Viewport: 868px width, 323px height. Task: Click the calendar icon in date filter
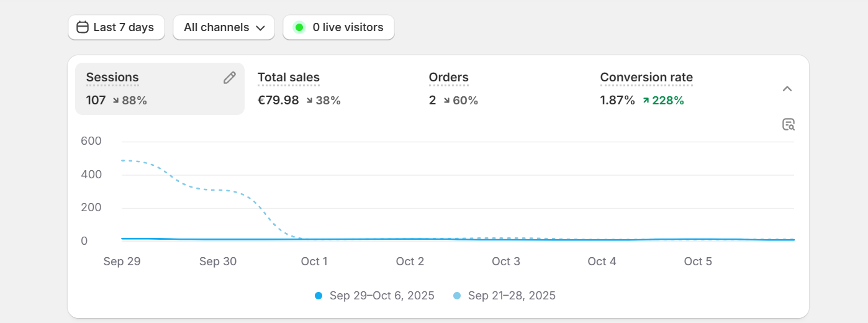point(83,27)
